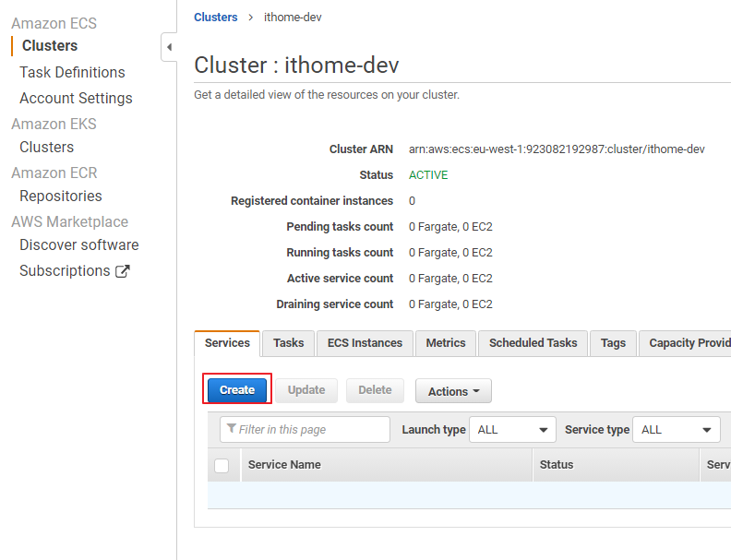This screenshot has width=731, height=560.
Task: Open Repositories under Amazon ECR
Action: click(x=61, y=197)
